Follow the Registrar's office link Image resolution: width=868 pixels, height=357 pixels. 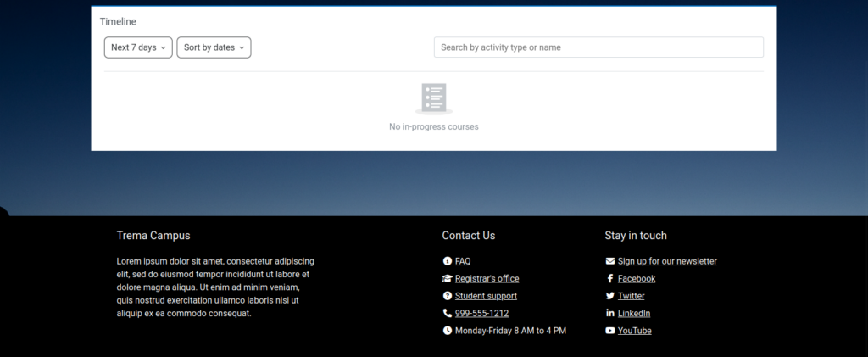tap(487, 279)
